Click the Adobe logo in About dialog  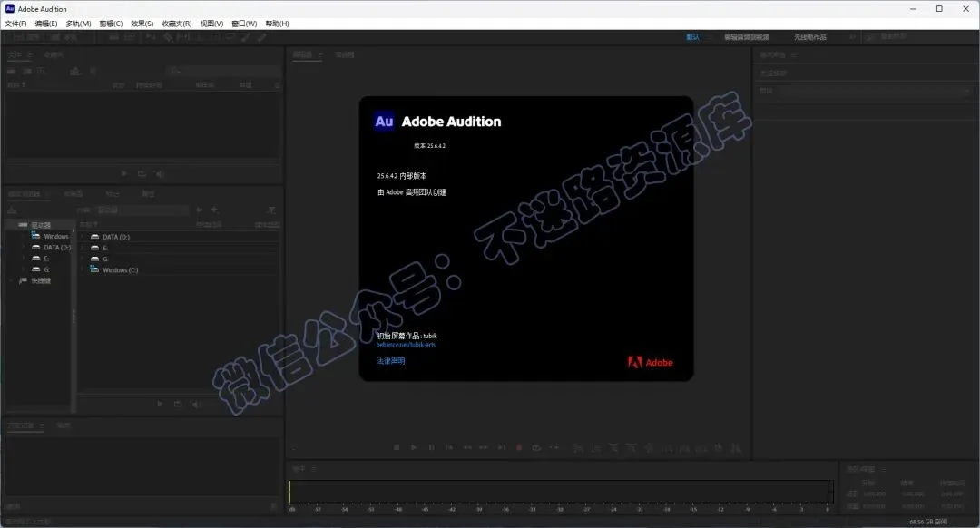coord(650,362)
